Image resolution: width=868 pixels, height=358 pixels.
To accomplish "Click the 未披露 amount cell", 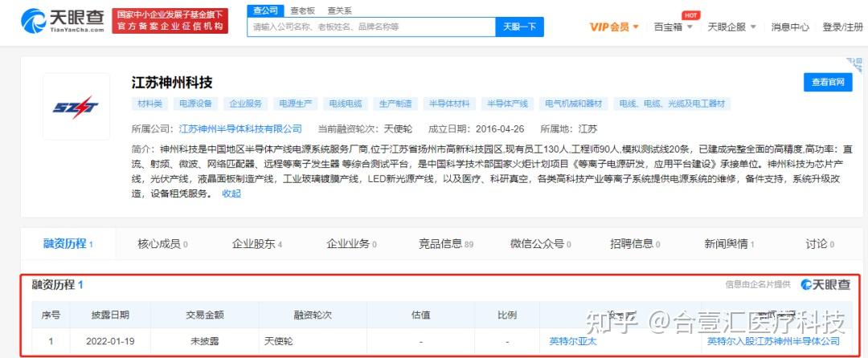I will [x=204, y=341].
